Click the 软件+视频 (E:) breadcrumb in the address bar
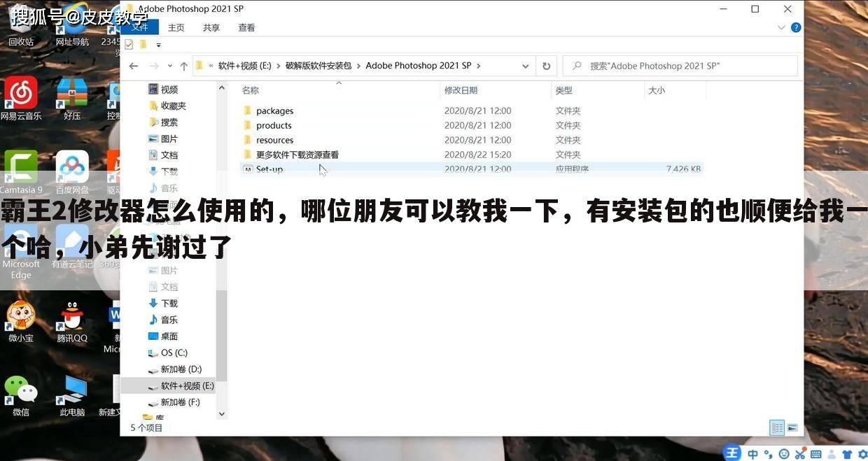Viewport: 868px width, 461px height. coord(244,66)
